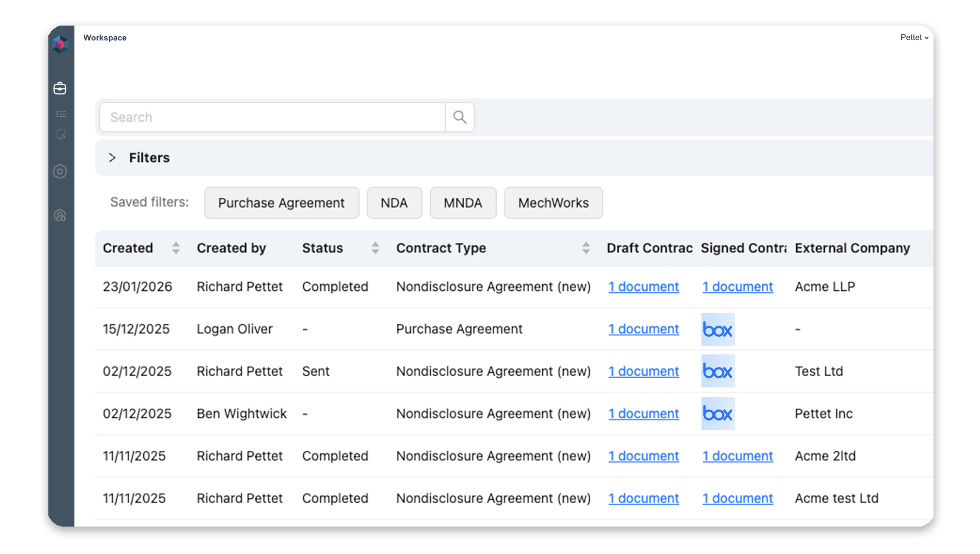Open signed document for Acme LLP row
This screenshot has width=980, height=554.
click(738, 287)
